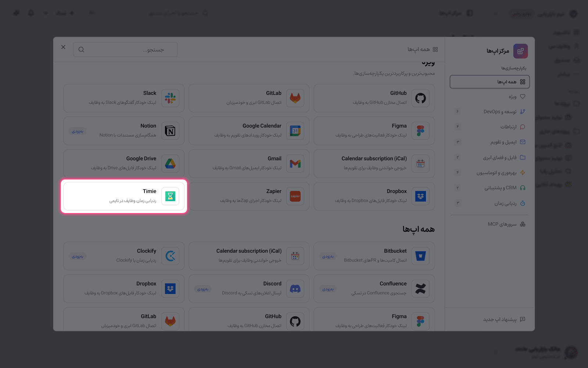Click the GitLab logo in All apps section
588x368 pixels.
[170, 321]
